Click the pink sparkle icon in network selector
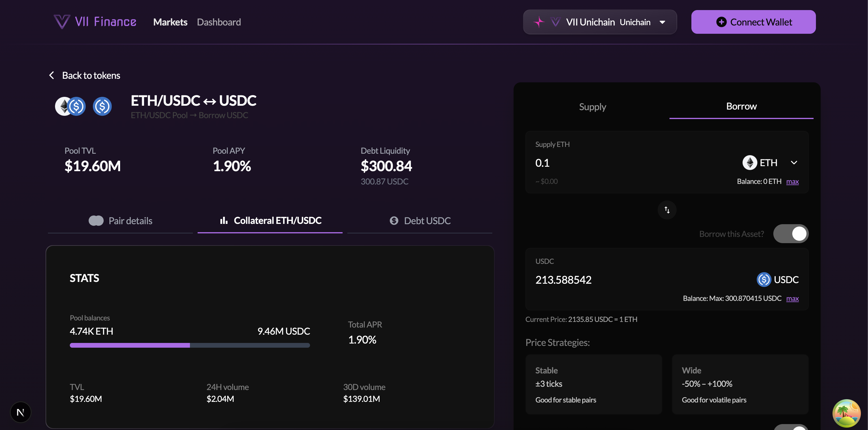868x430 pixels. click(539, 22)
